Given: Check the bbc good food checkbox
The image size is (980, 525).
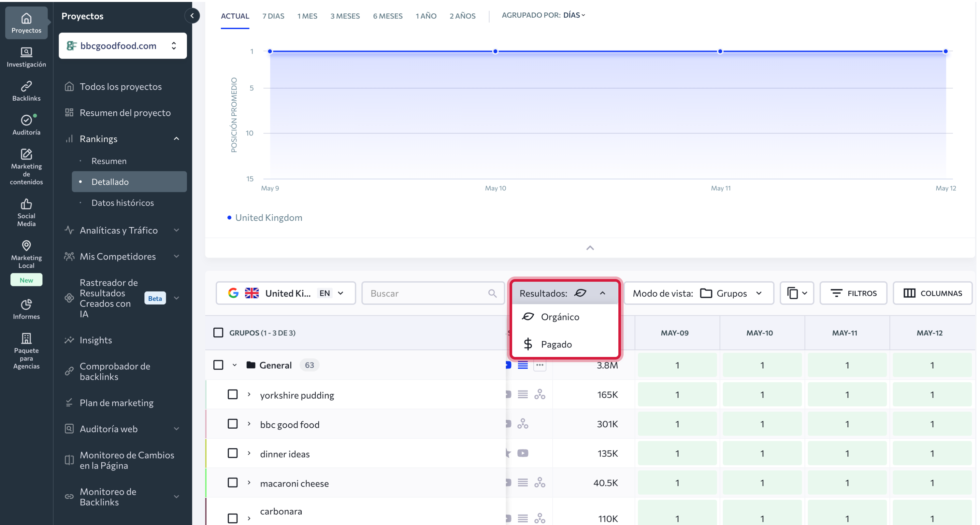Looking at the screenshot, I should pos(232,423).
